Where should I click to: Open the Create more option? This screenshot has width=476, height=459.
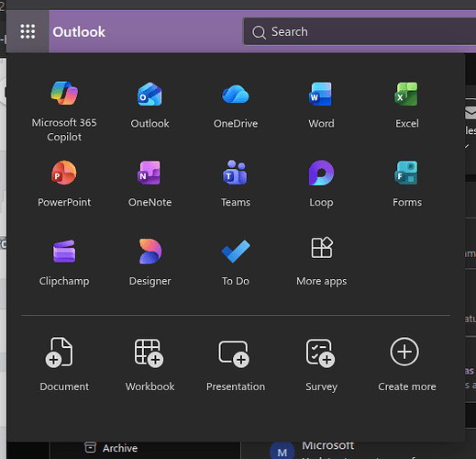(406, 364)
